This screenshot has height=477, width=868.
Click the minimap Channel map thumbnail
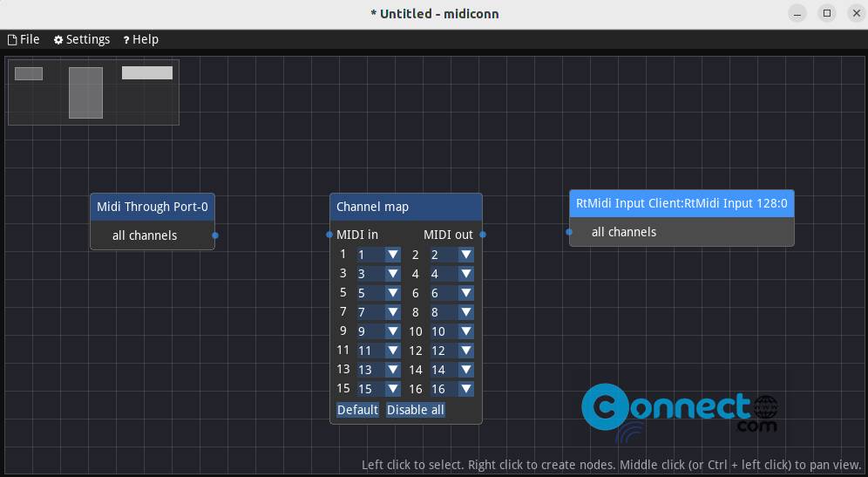point(85,93)
